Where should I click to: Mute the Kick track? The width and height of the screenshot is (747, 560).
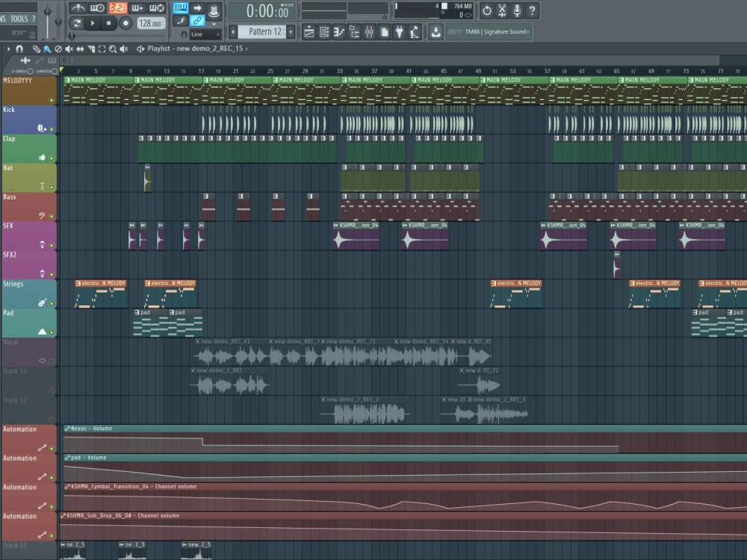(x=52, y=129)
